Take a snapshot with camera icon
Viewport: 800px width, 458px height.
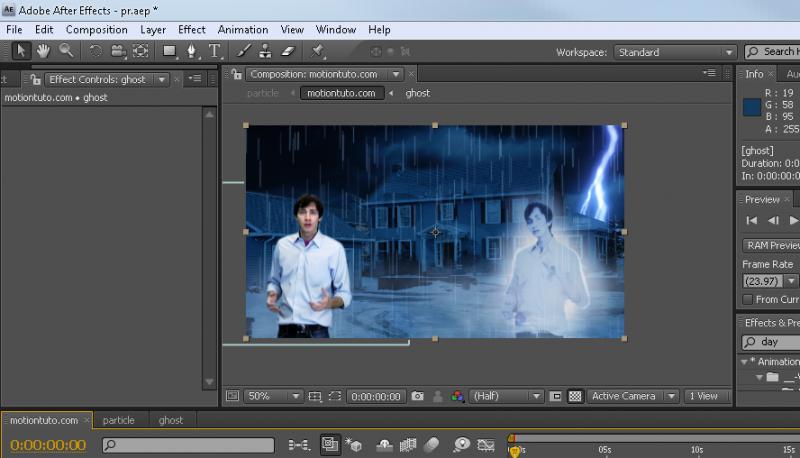click(419, 396)
